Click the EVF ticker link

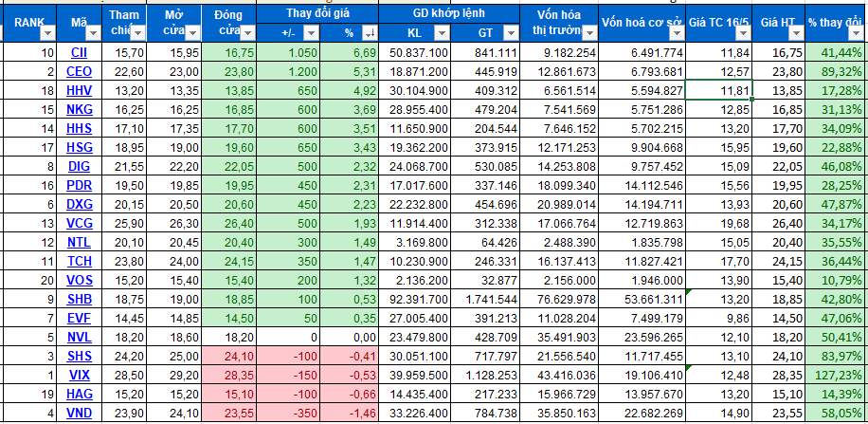[80, 318]
